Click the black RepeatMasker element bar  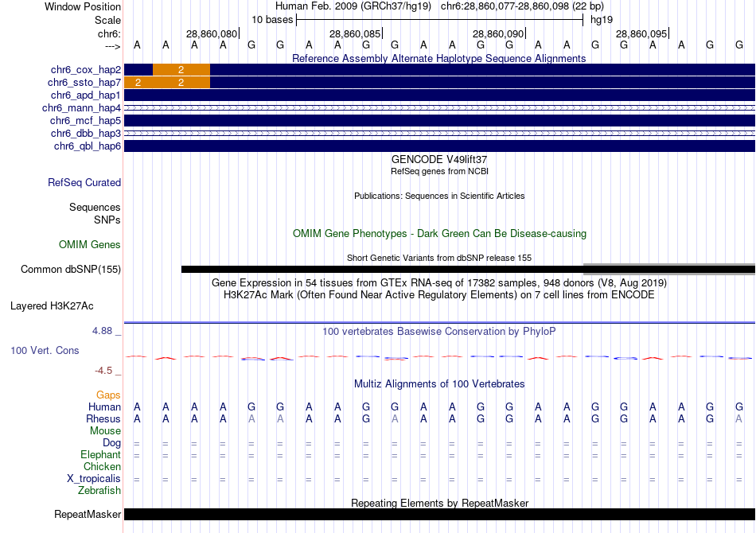pyautogui.click(x=439, y=515)
